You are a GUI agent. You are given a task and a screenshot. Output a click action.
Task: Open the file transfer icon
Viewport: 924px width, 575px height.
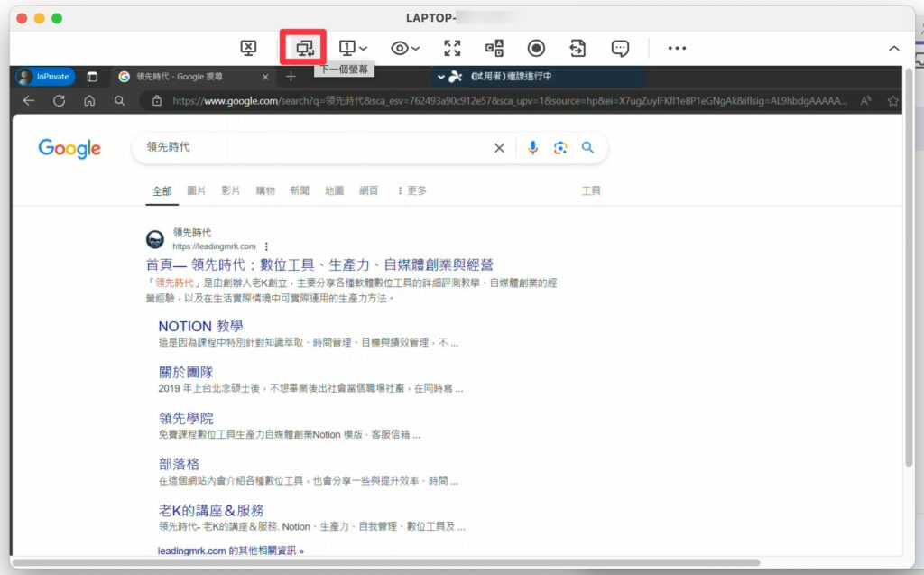point(577,48)
